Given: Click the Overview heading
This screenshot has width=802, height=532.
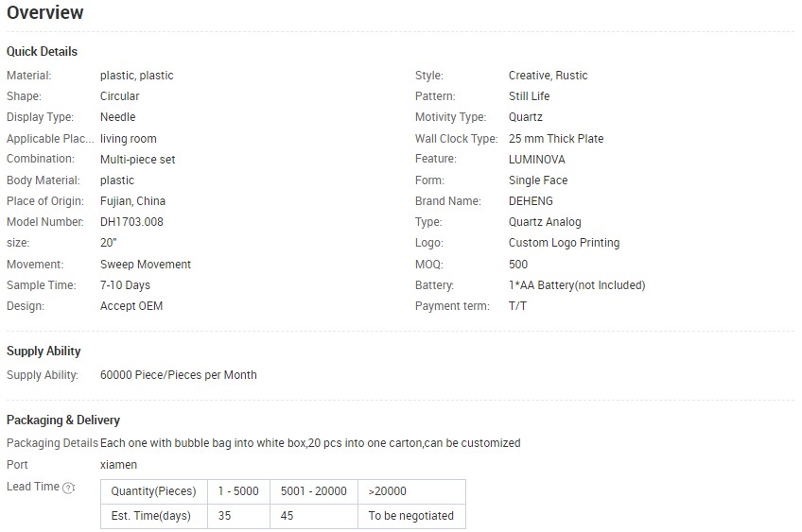Looking at the screenshot, I should click(x=45, y=12).
